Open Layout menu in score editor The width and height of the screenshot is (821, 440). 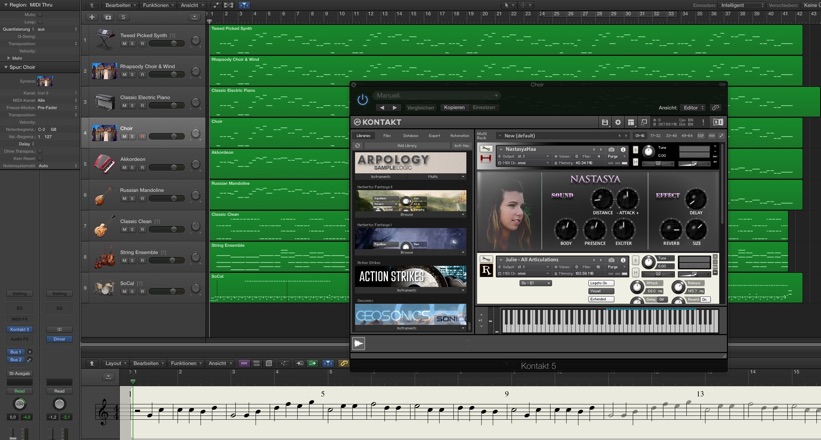116,364
